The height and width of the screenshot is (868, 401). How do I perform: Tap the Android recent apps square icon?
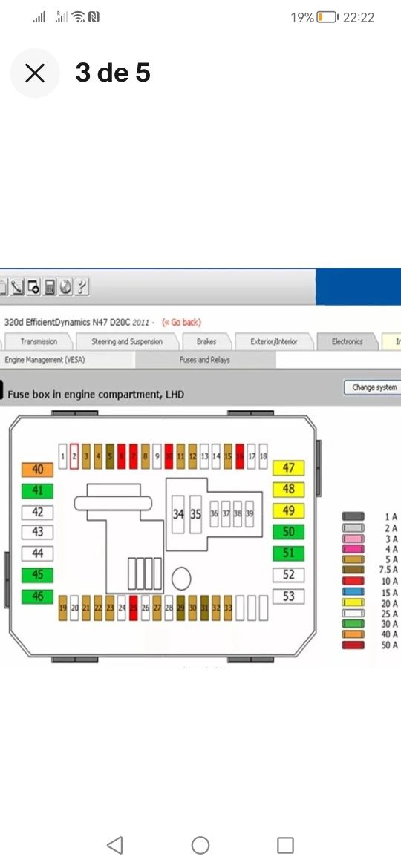click(x=285, y=845)
